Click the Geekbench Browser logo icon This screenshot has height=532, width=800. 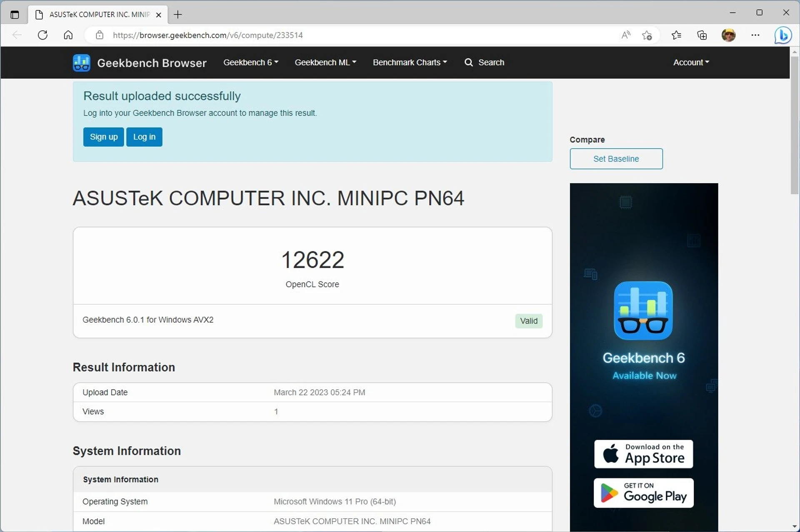click(x=82, y=63)
